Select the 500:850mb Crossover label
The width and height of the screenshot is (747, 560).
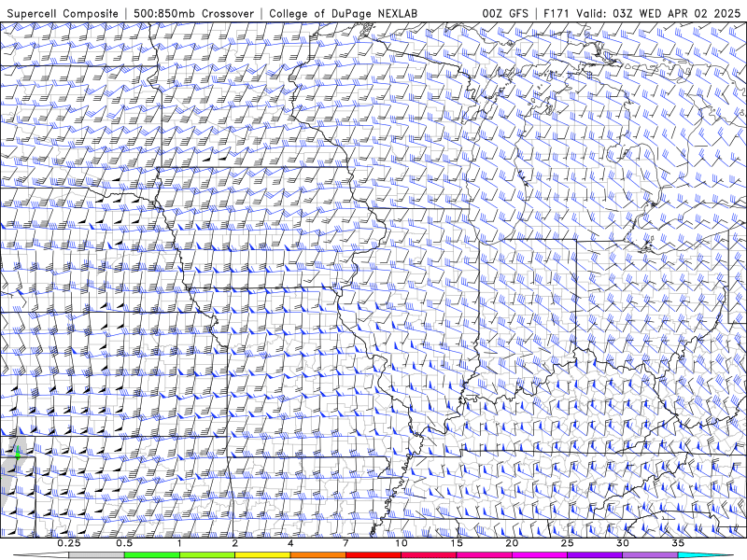(x=193, y=13)
